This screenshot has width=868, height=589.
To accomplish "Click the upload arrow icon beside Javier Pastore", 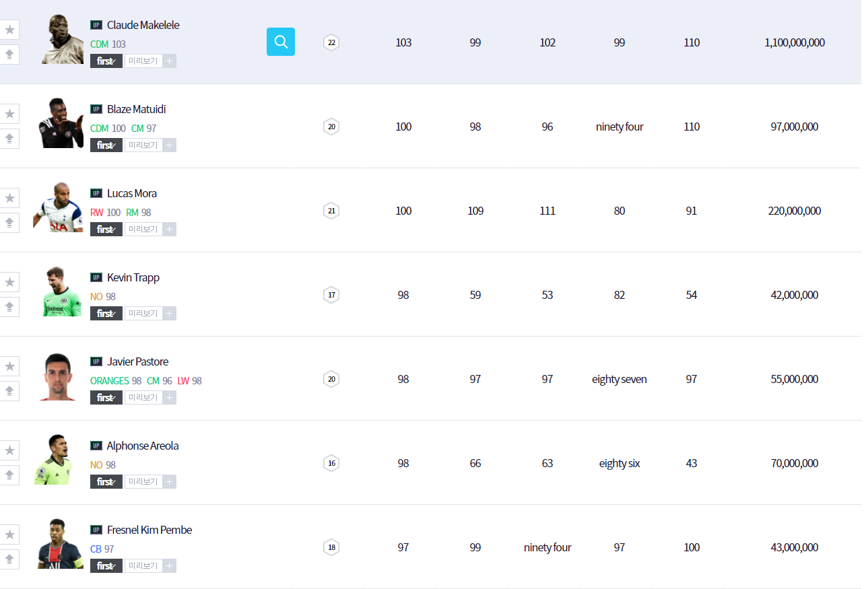I will point(9,391).
